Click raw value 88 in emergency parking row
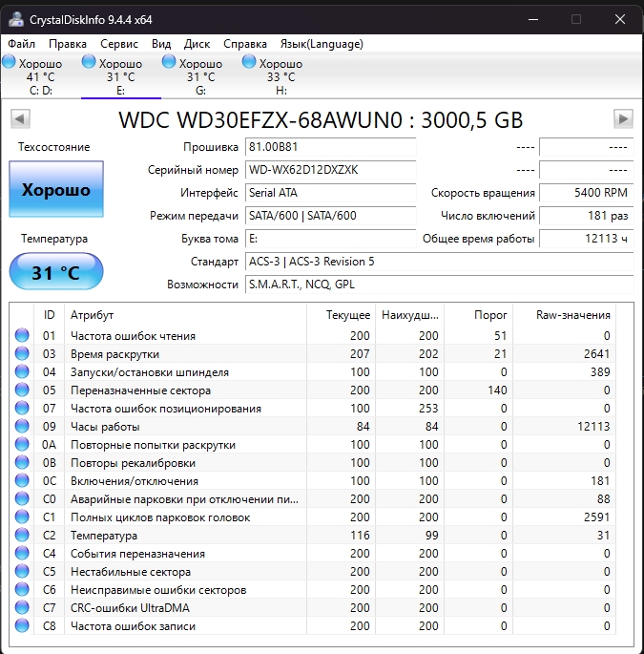Image resolution: width=644 pixels, height=654 pixels. pyautogui.click(x=603, y=498)
